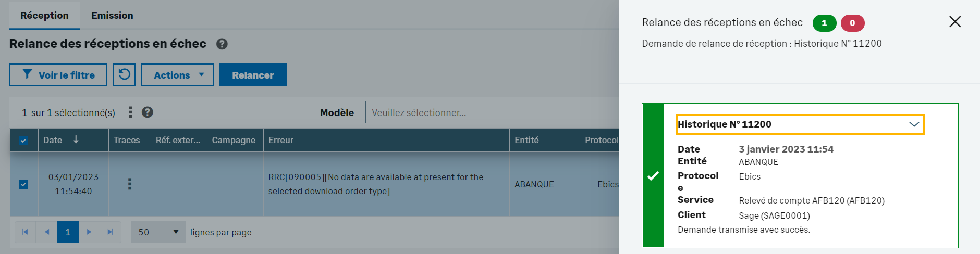Open table options three-dot menu
980x254 pixels.
(x=130, y=112)
